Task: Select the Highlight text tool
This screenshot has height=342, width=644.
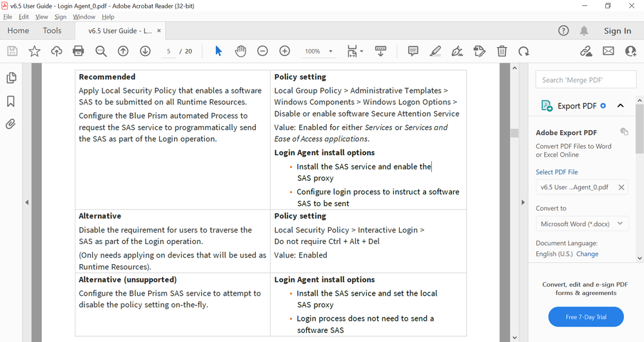Action: point(435,52)
